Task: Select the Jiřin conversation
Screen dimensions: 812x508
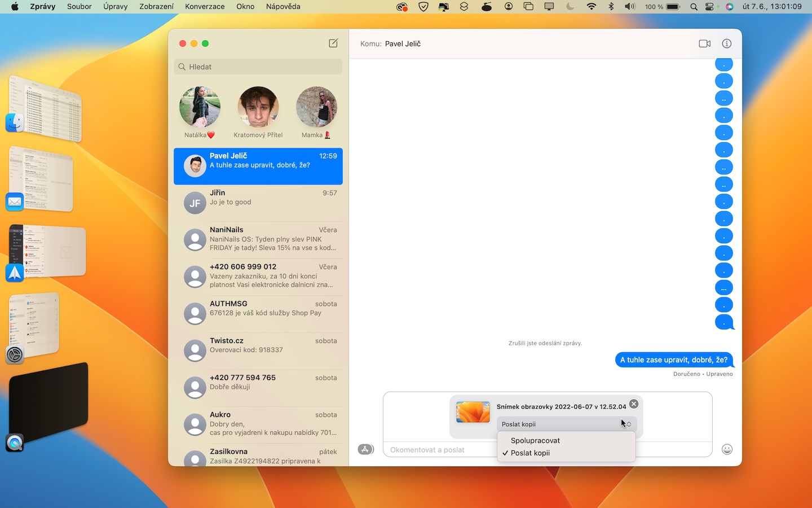Action: (258, 203)
